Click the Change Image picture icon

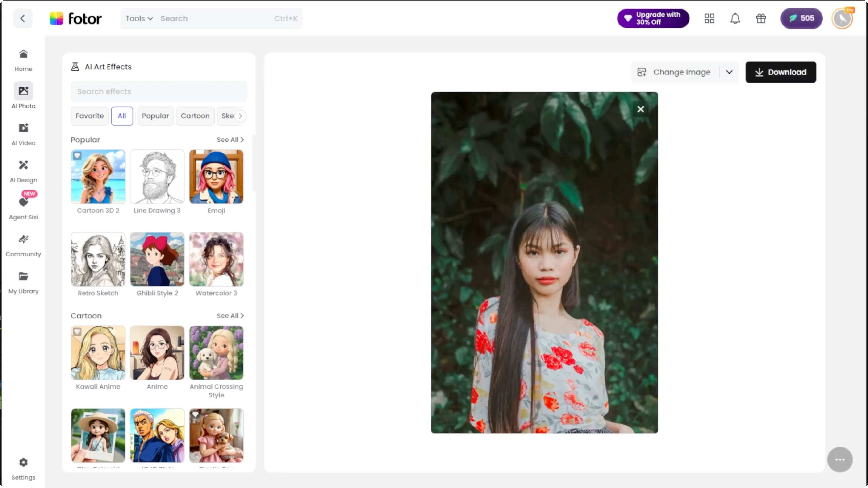(642, 72)
